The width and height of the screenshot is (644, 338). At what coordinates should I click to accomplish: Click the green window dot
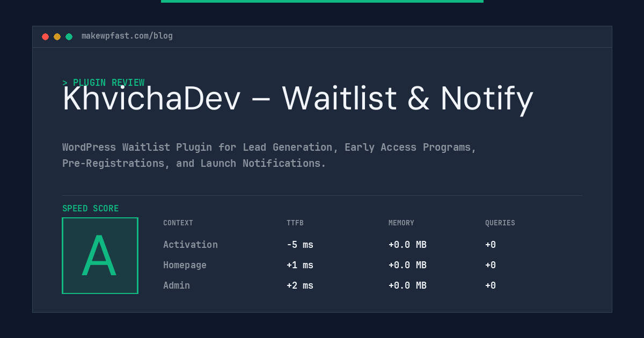point(69,36)
